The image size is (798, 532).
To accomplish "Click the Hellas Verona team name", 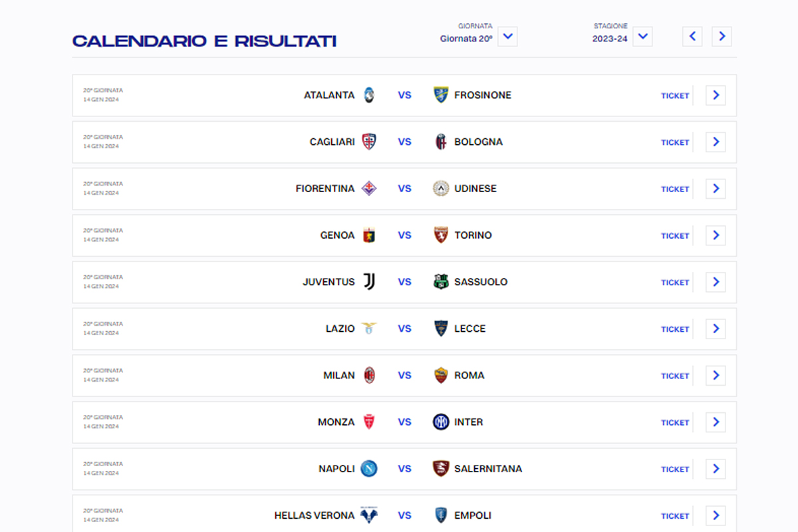I will coord(315,515).
